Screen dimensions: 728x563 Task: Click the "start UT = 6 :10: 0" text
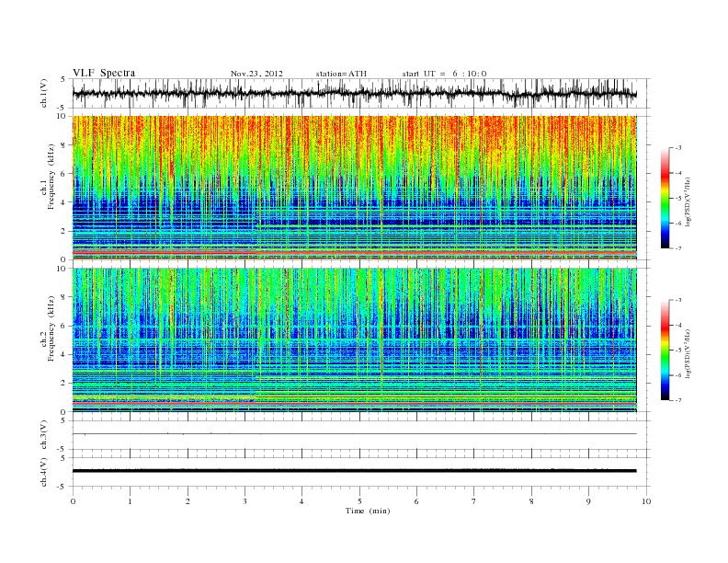(x=444, y=74)
